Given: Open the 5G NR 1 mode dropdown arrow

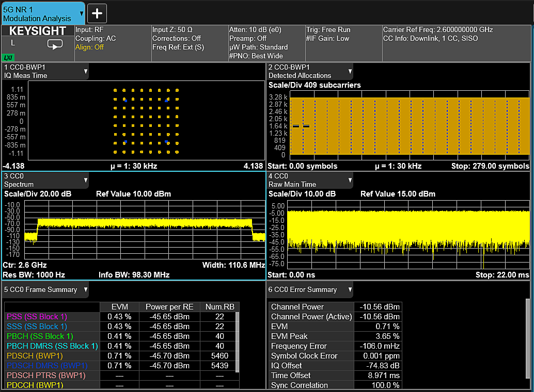Looking at the screenshot, I should click(x=82, y=13).
